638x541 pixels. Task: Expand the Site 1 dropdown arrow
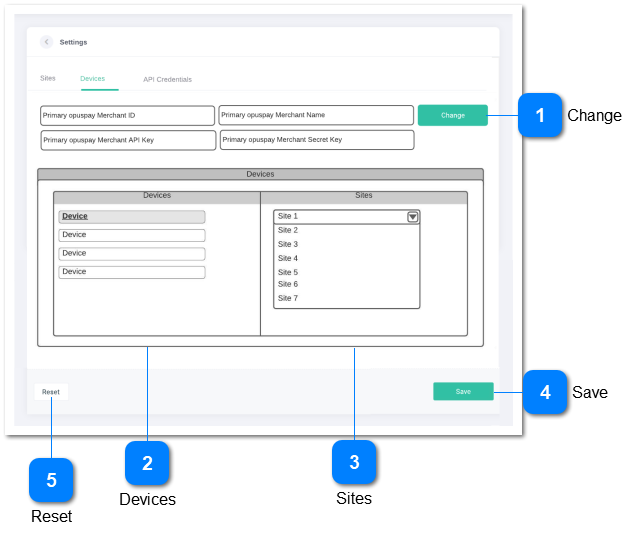pos(412,217)
